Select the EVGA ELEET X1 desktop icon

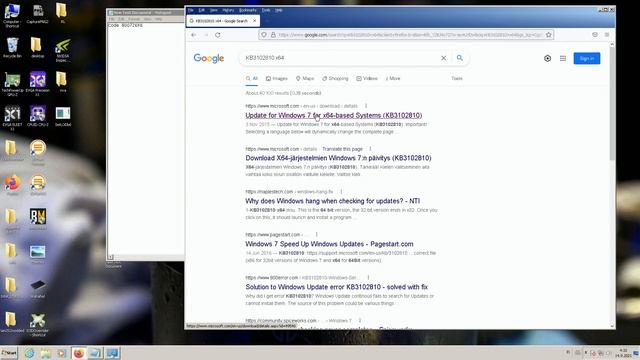[x=12, y=118]
